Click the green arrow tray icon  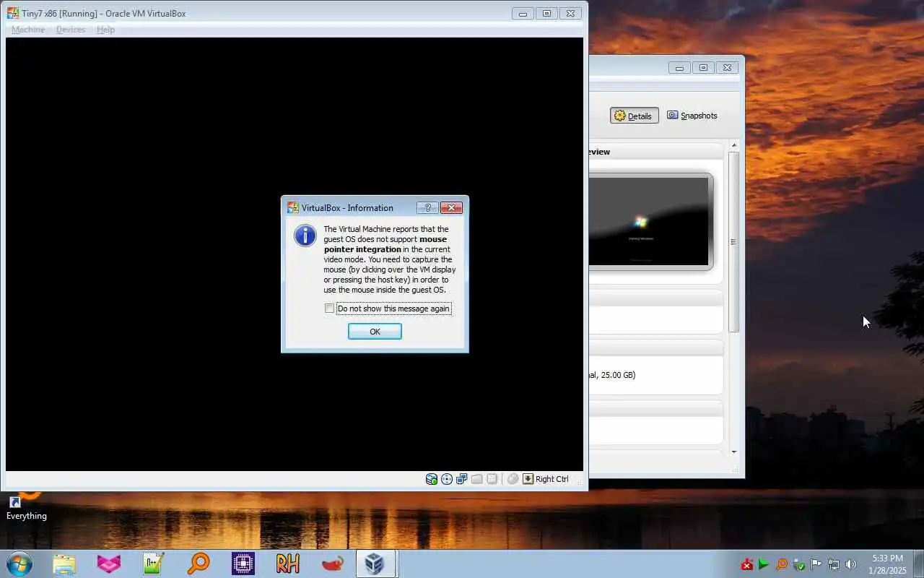(x=764, y=564)
